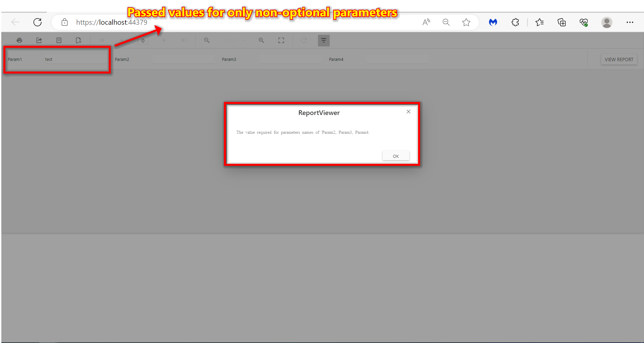Click the Read Aloud icon

tap(426, 22)
